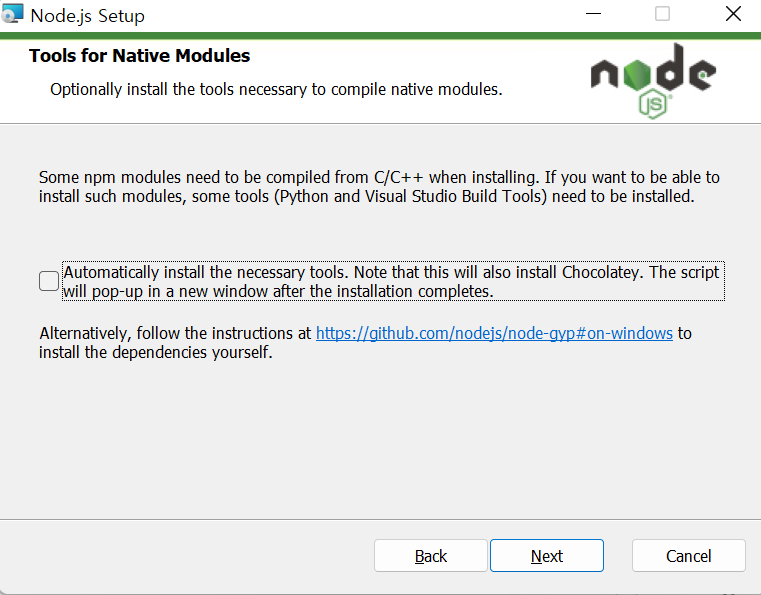The width and height of the screenshot is (761, 595).
Task: Minimize the Node.js Setup window
Action: click(593, 14)
